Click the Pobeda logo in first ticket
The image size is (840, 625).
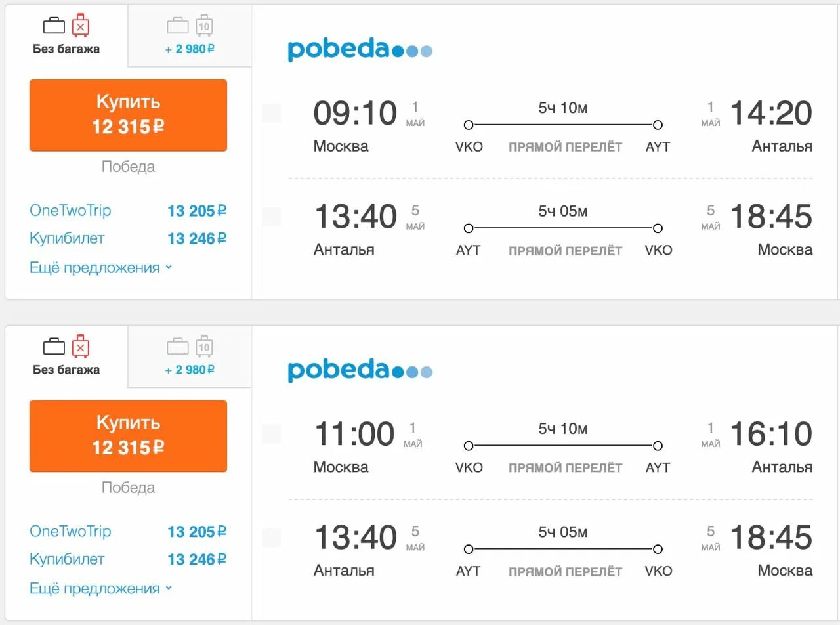click(x=360, y=50)
